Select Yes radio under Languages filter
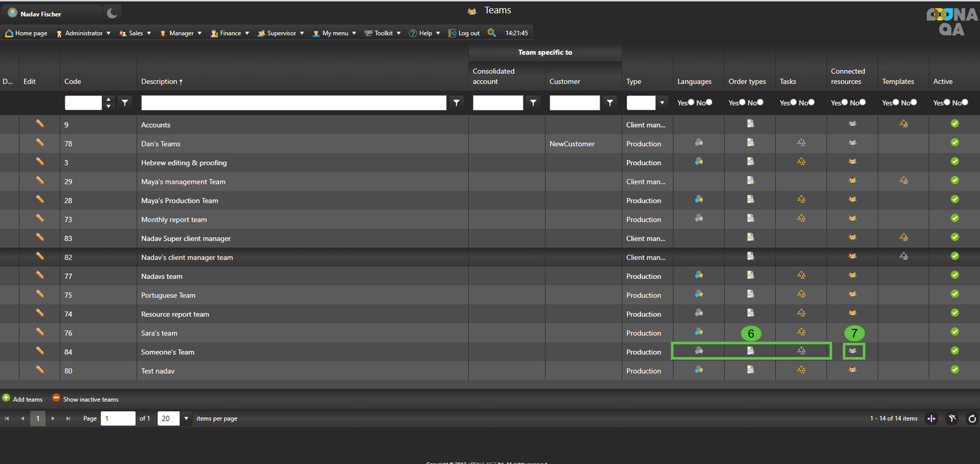 click(x=691, y=103)
